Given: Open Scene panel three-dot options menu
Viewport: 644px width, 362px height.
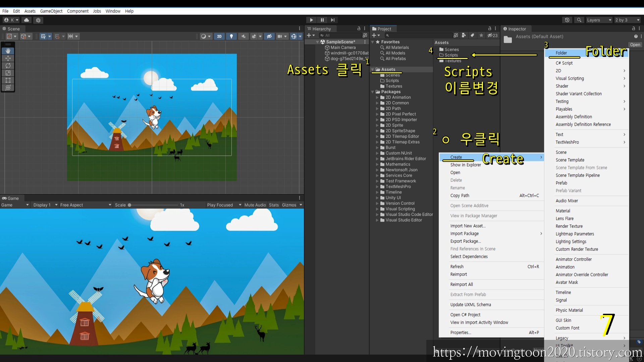Looking at the screenshot, I should (300, 29).
